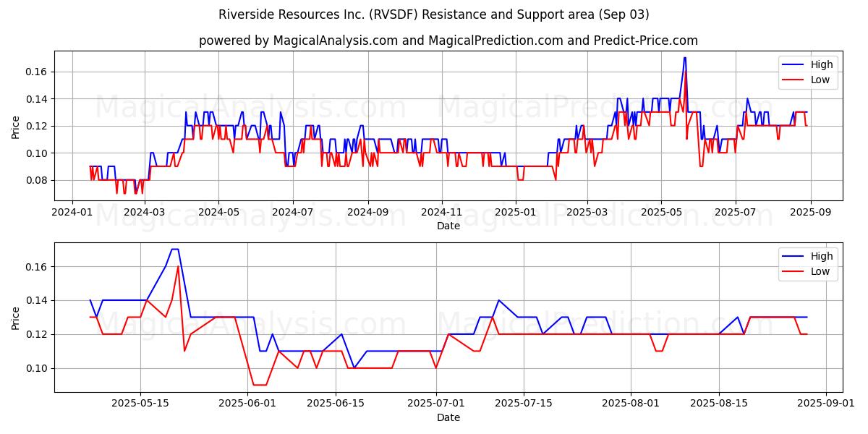Click the top chart x-axis label '2024-05'

pos(218,213)
